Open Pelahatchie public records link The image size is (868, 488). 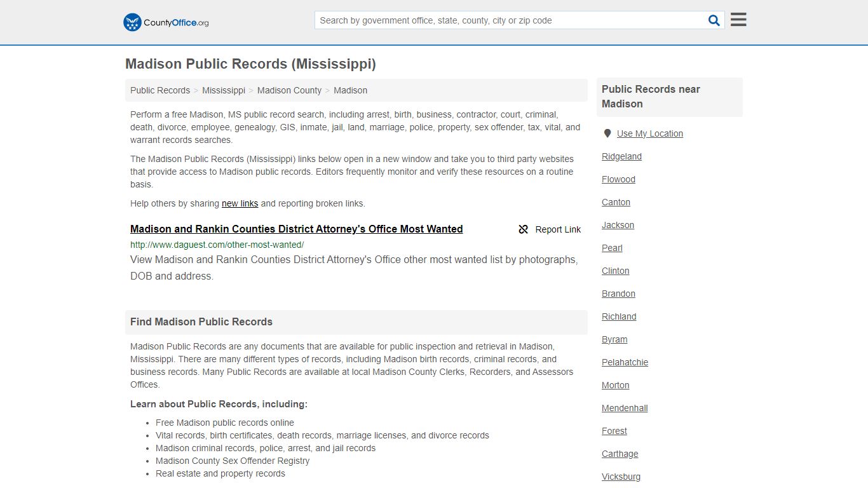(625, 362)
